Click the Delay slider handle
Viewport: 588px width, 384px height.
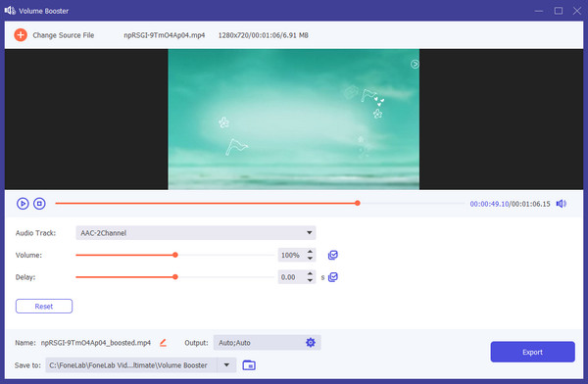(x=175, y=277)
